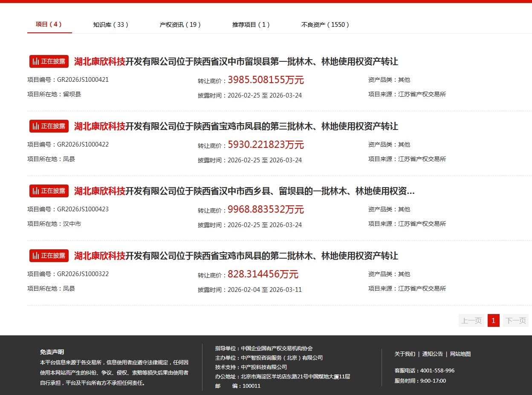Click the service hours 9:00-17:00
The width and height of the screenshot is (532, 395).
pos(433,381)
